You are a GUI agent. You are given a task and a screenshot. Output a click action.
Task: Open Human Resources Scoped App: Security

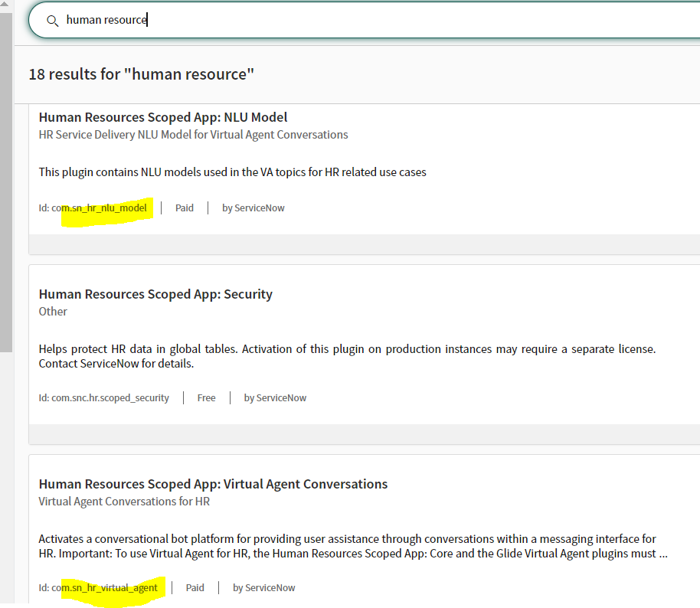click(x=155, y=294)
